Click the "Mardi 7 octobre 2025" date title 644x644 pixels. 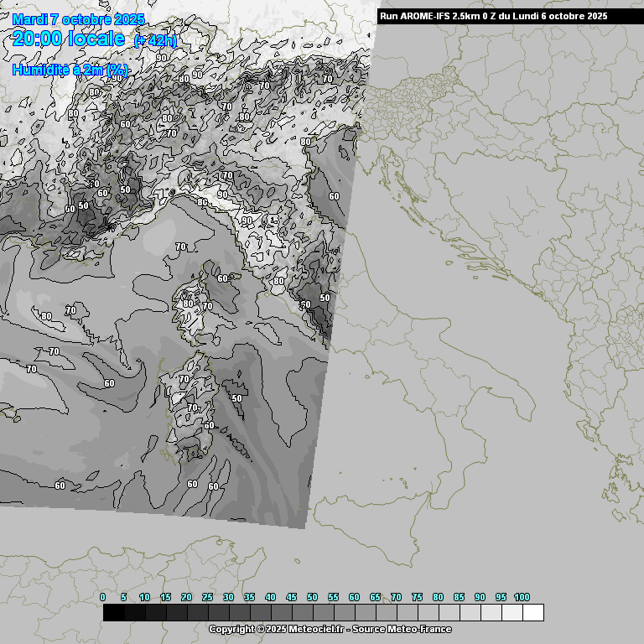78,19
